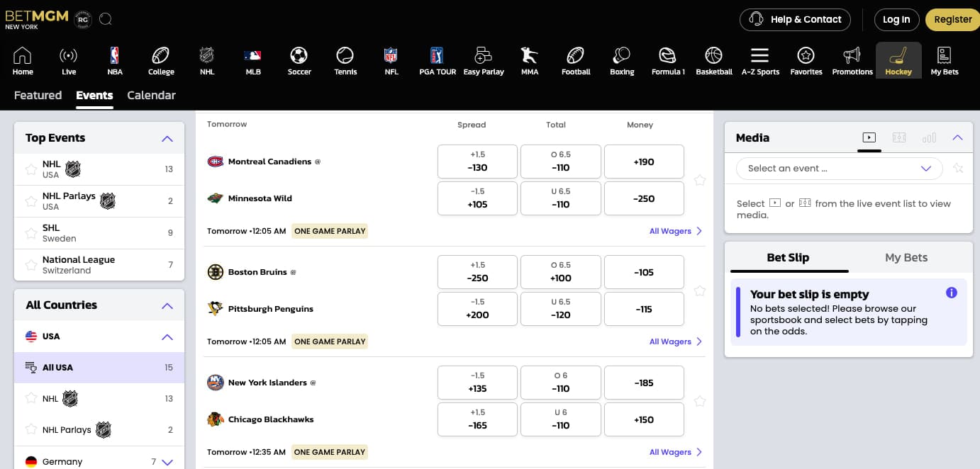
Task: Open All Wagers for Bruins at Penguins
Action: pos(676,341)
